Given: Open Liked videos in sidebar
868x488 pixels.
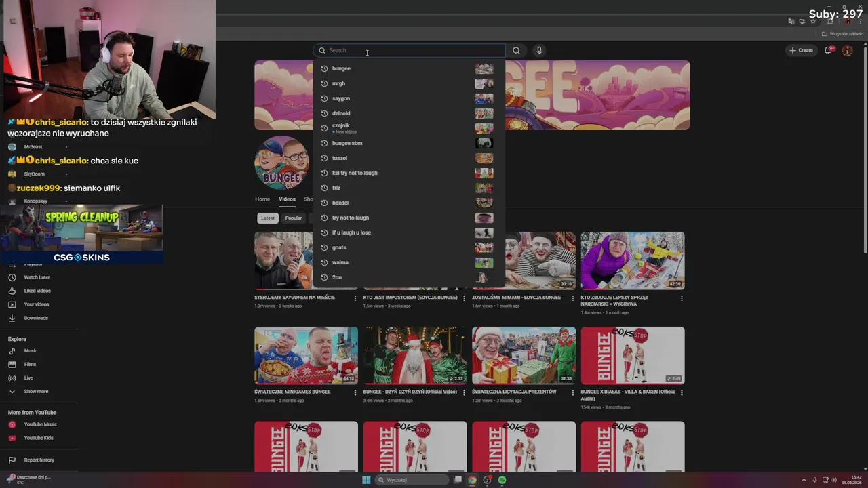Looking at the screenshot, I should point(39,291).
